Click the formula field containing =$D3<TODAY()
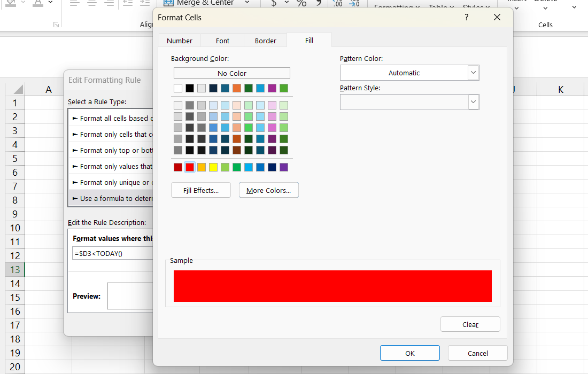The image size is (588, 374). (x=113, y=253)
